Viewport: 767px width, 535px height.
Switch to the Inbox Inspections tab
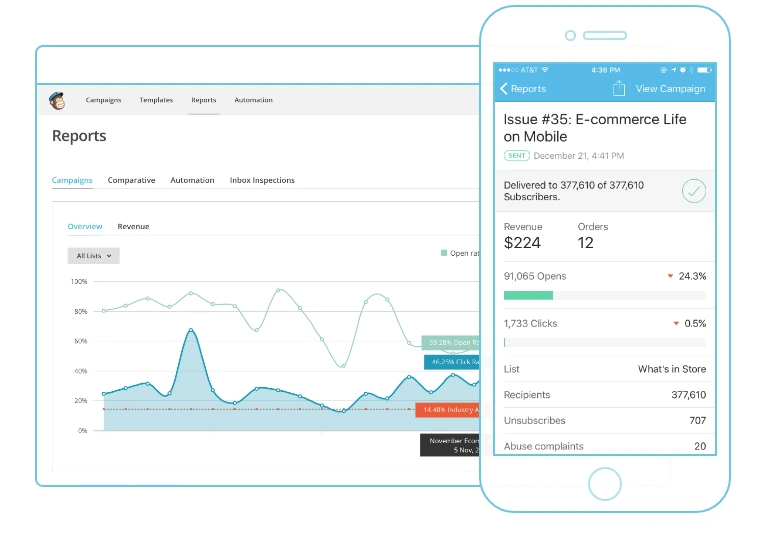click(262, 180)
